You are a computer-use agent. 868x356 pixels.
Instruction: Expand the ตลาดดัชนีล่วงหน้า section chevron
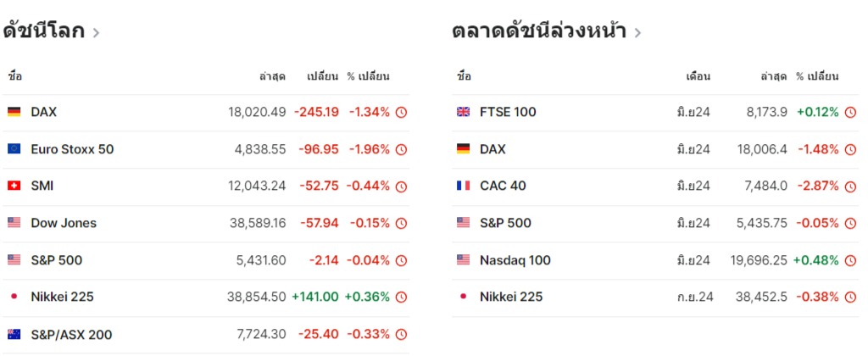637,33
